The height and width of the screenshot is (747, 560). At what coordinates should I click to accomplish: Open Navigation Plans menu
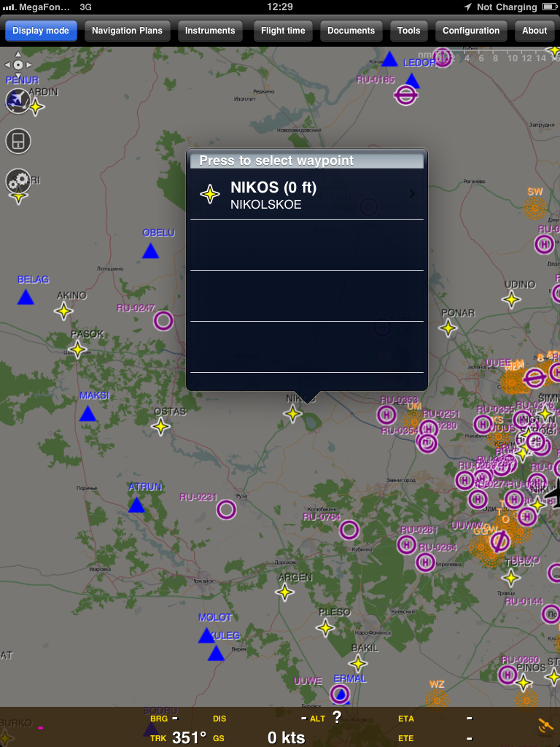click(x=128, y=31)
